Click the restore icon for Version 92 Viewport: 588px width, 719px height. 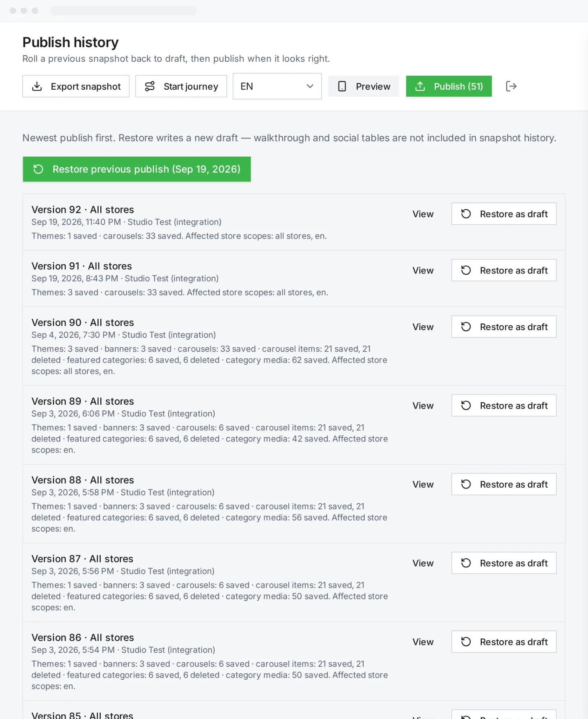point(466,214)
